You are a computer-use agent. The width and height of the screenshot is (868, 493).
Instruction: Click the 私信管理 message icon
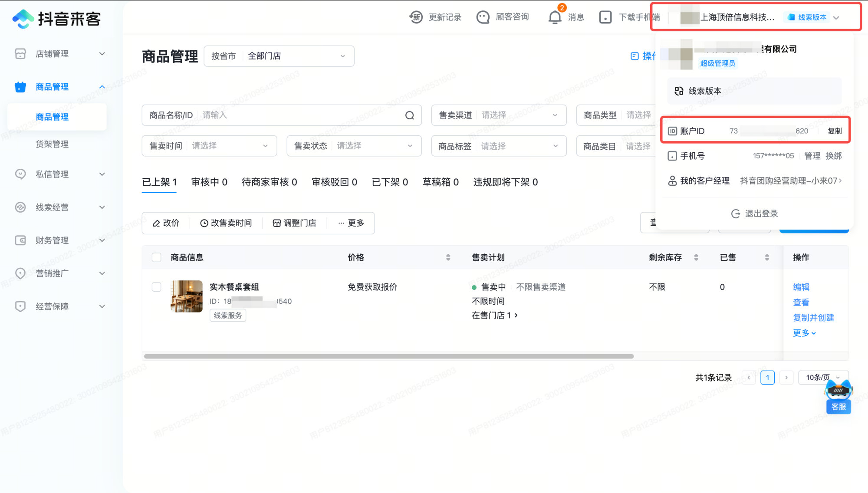[x=20, y=174]
